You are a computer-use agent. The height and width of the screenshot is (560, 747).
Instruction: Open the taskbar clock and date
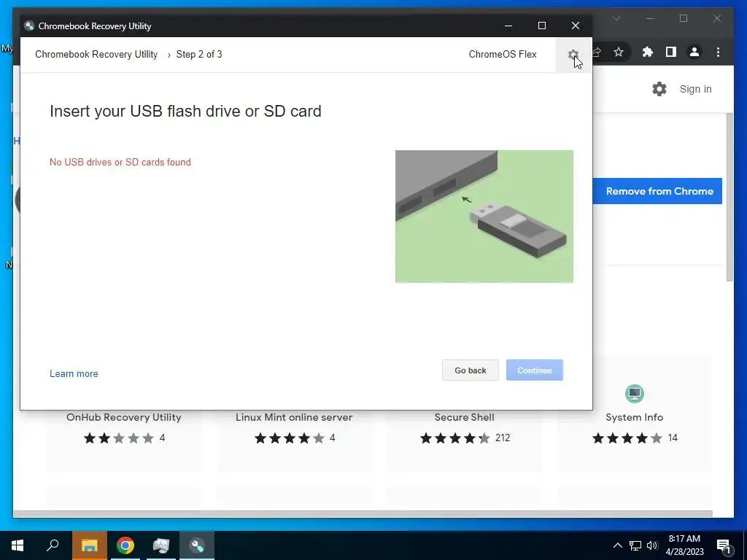[684, 545]
